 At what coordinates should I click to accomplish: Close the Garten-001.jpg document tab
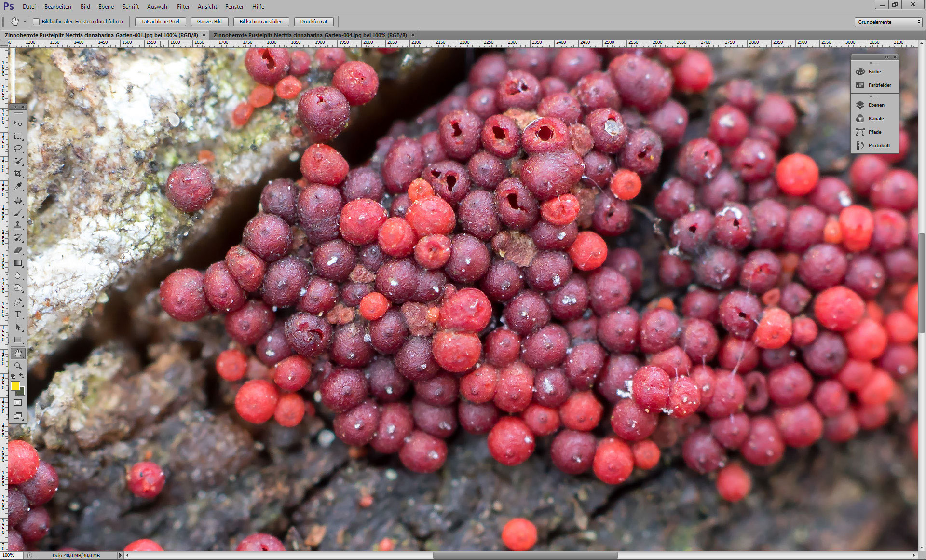pos(204,35)
